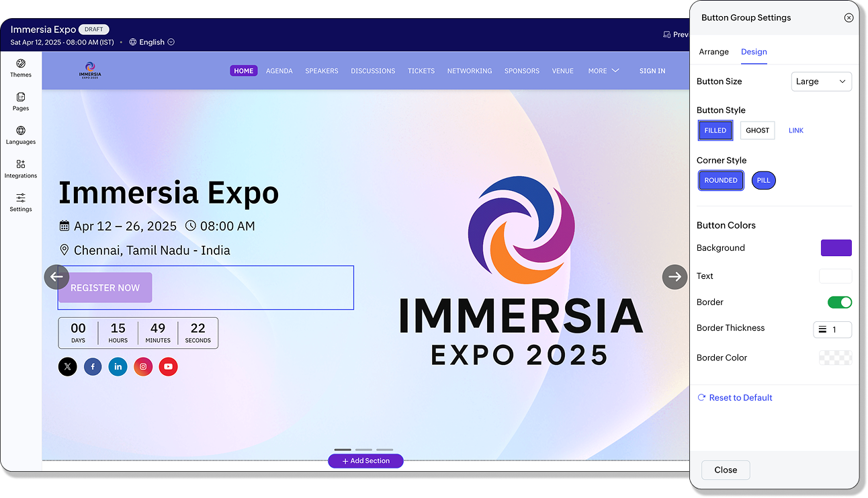Screen dimensions: 868x498
Task: Click the Sign In link
Action: coord(652,71)
